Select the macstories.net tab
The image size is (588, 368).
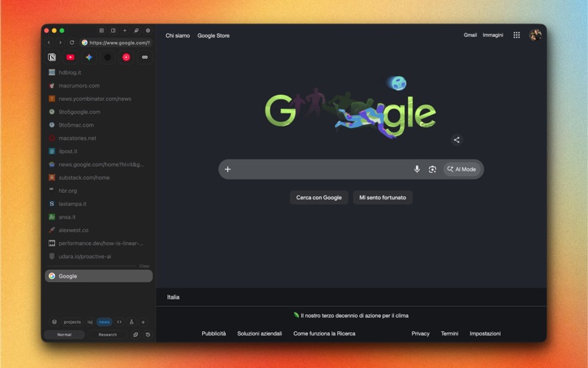pyautogui.click(x=98, y=138)
